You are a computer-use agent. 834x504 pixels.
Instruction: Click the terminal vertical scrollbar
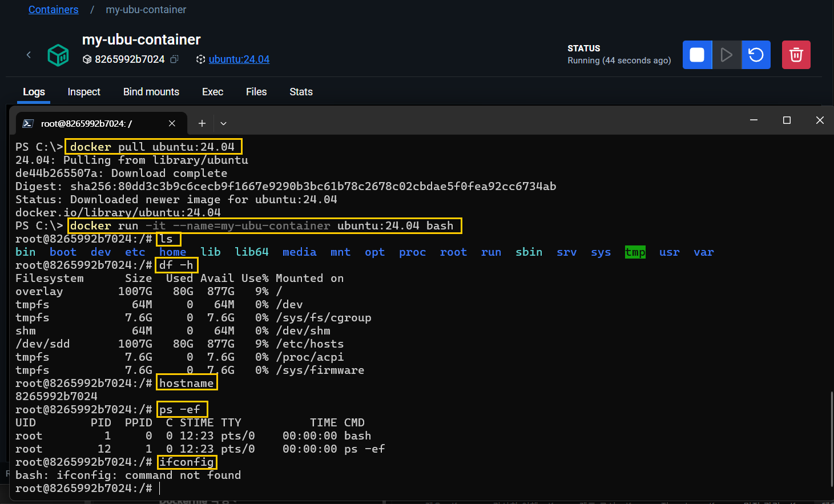832,438
